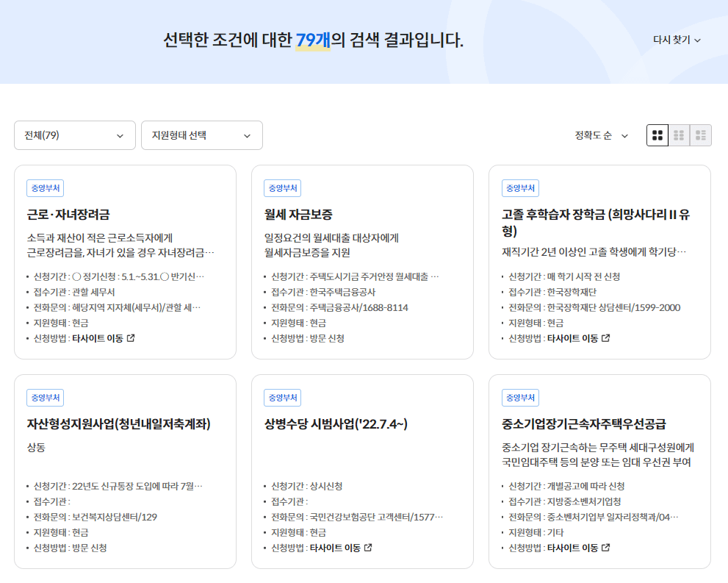Click 중앙부처 tag on 중소기업장기근속자주택우선공급 card
The height and width of the screenshot is (583, 728).
click(x=520, y=398)
